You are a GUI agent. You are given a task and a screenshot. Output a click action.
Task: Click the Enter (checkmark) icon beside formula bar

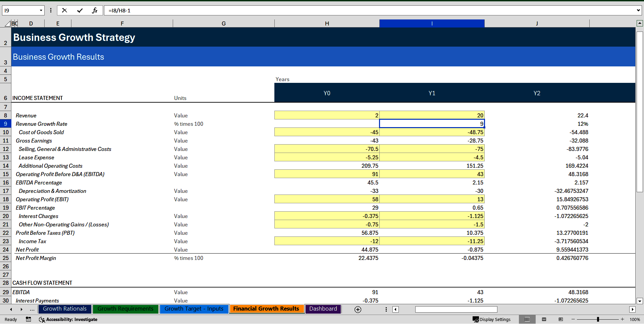tap(80, 10)
